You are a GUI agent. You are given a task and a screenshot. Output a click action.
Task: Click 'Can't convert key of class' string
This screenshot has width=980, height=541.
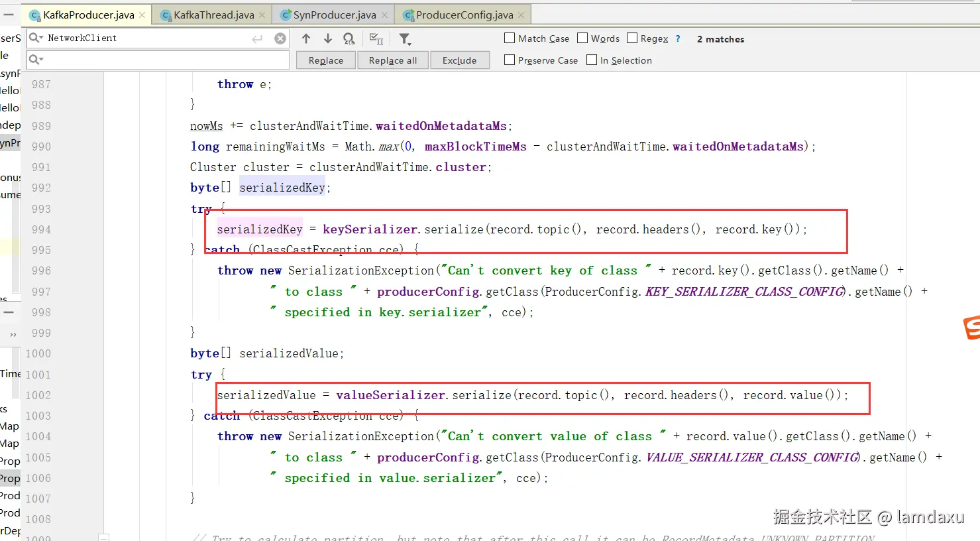(x=546, y=270)
